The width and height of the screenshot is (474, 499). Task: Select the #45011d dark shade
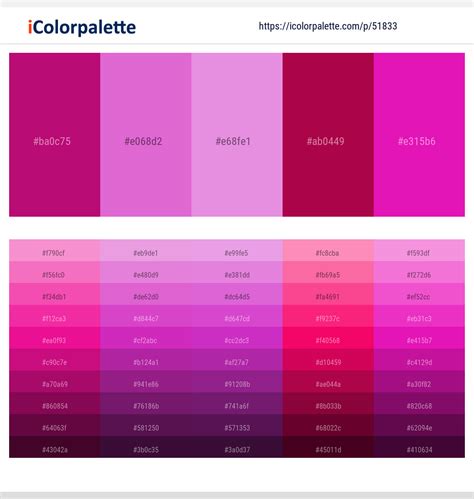click(328, 447)
